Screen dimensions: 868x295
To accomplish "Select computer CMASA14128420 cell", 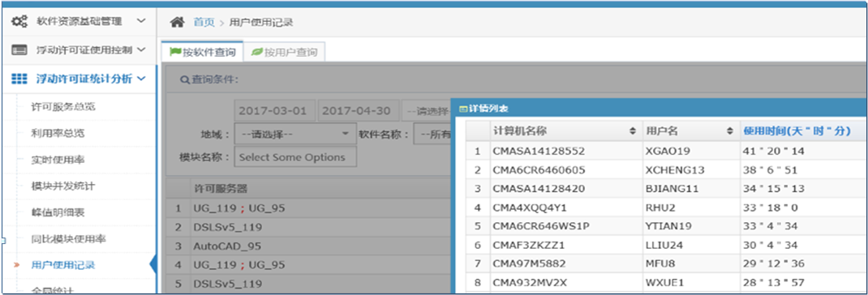I will [565, 189].
